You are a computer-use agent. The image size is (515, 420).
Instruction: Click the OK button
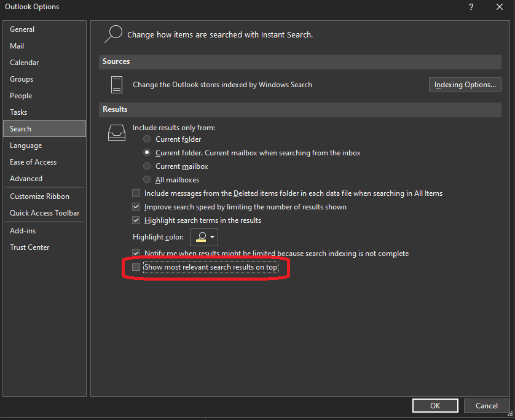[x=435, y=405]
